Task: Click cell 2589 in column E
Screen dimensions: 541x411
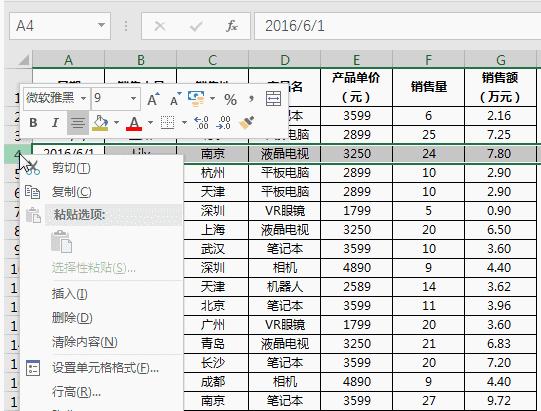Action: tap(356, 287)
